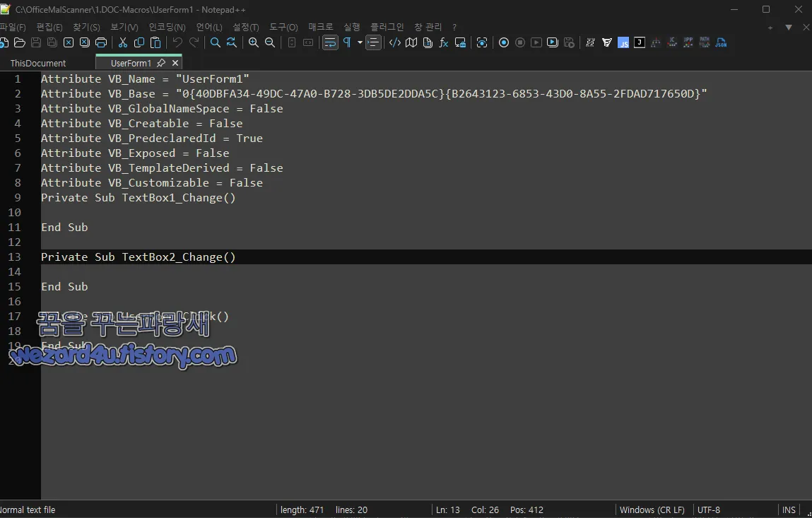Click the Stop macro recording button
Viewport: 812px width, 518px height.
pos(520,42)
